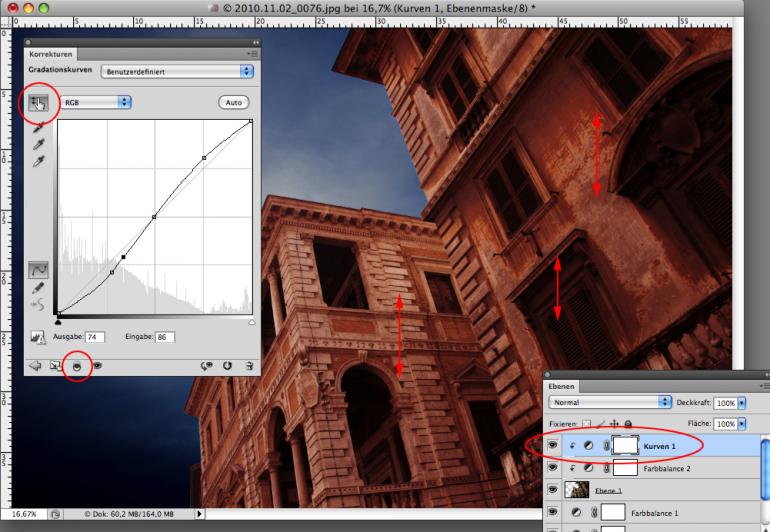Open the Normal blend mode dropdown
Image resolution: width=770 pixels, height=532 pixels.
click(610, 402)
